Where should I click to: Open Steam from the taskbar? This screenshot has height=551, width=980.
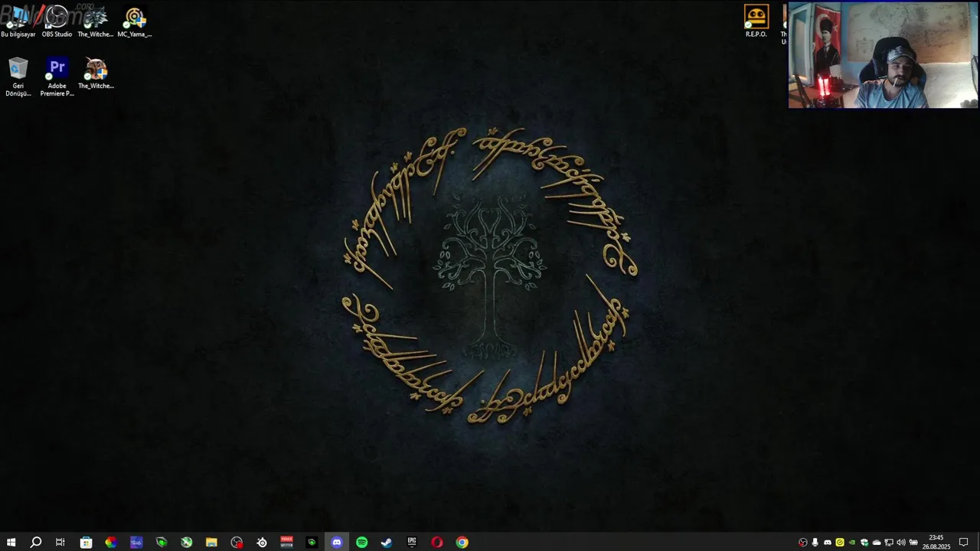coord(387,542)
